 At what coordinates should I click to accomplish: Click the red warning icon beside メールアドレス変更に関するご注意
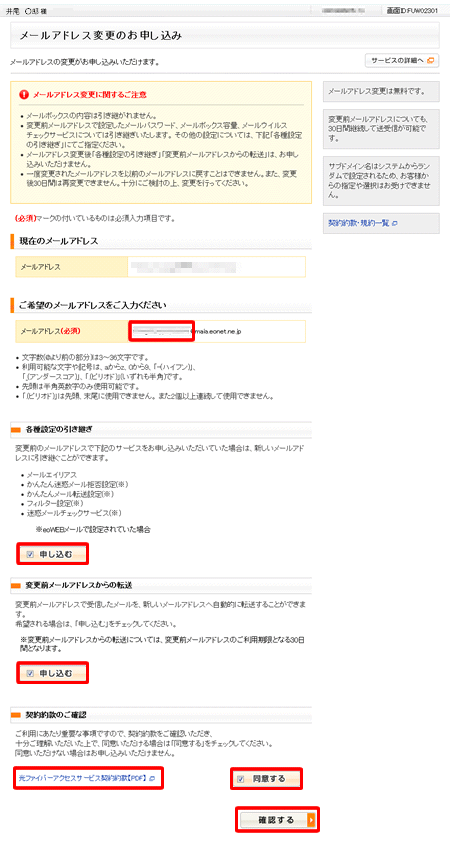(x=24, y=95)
